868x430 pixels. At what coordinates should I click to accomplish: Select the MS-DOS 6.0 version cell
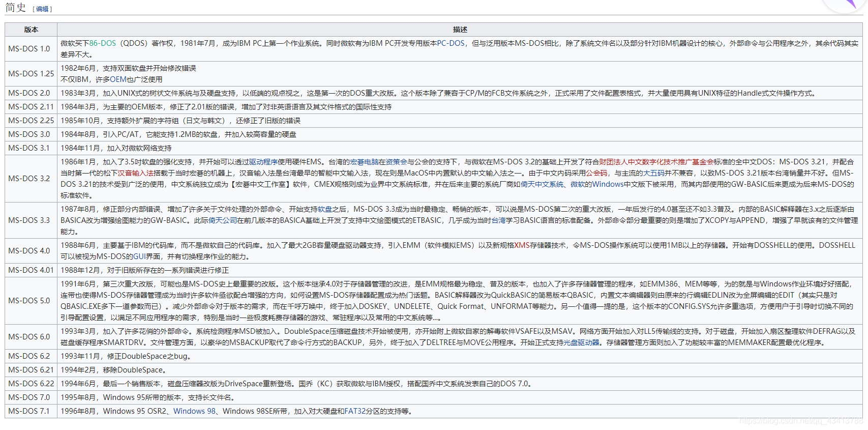[31, 337]
